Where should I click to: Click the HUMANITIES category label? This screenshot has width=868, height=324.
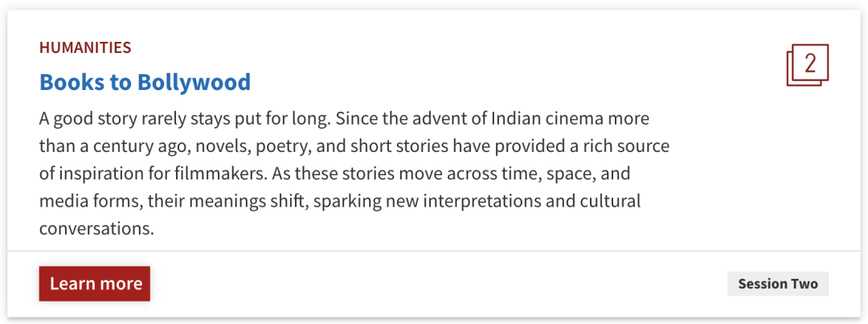pos(85,47)
